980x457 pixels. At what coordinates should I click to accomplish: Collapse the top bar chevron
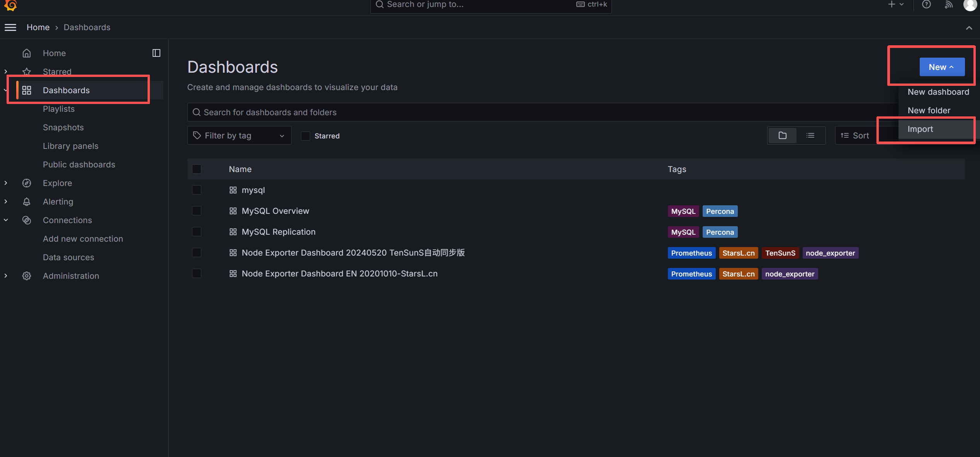pos(969,27)
